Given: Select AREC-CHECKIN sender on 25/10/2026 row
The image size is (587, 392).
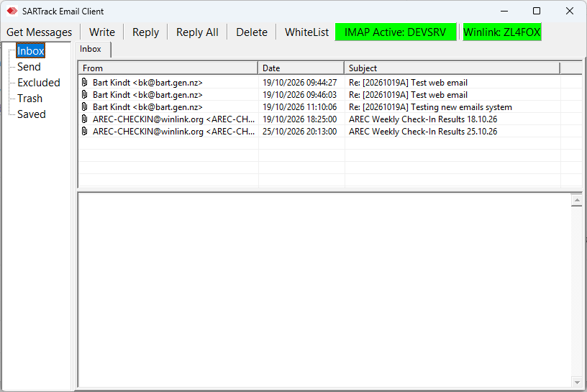Looking at the screenshot, I should (x=173, y=132).
